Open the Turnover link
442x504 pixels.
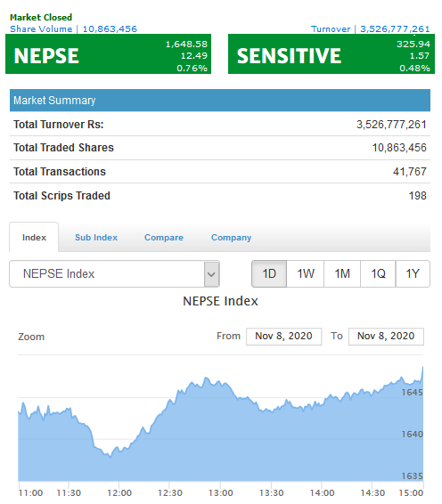[x=370, y=28]
